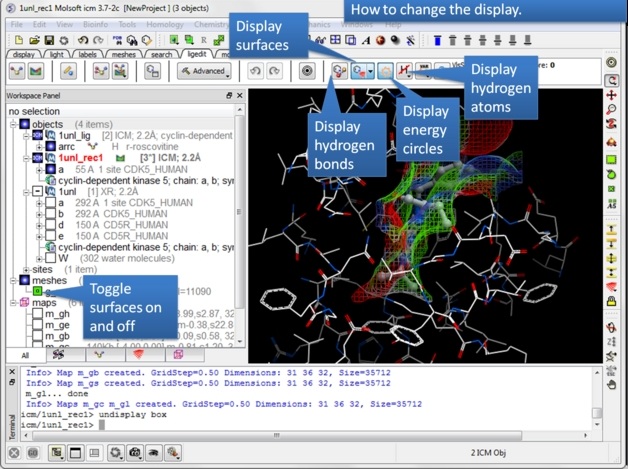
Task: Click the display surfaces toolbar icon
Action: pyautogui.click(x=361, y=71)
